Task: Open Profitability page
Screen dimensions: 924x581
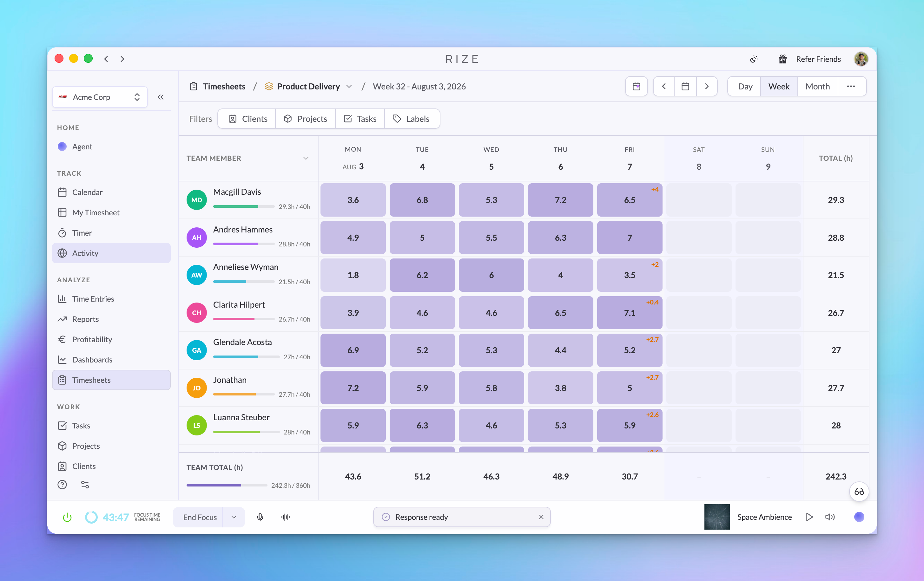Action: pos(111,339)
